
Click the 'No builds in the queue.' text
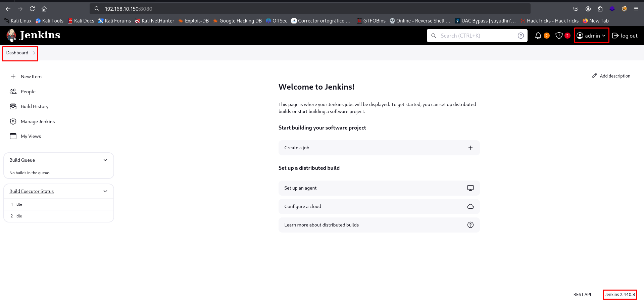30,173
